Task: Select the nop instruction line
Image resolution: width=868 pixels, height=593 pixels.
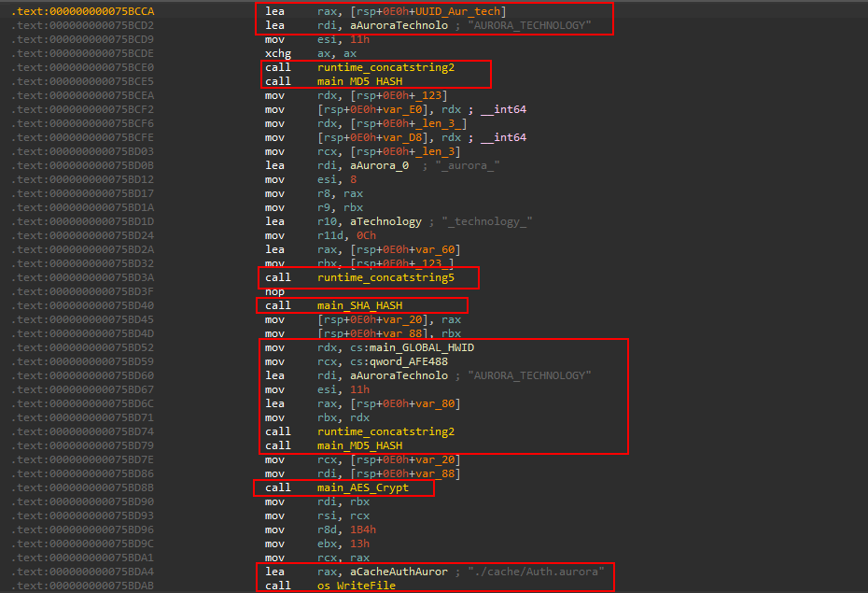Action: pos(275,291)
